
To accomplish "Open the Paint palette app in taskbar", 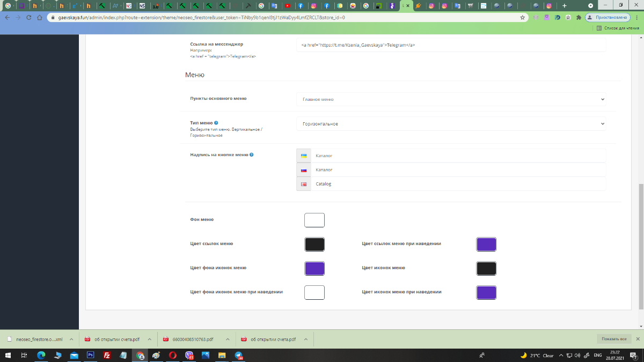I will pyautogui.click(x=156, y=355).
